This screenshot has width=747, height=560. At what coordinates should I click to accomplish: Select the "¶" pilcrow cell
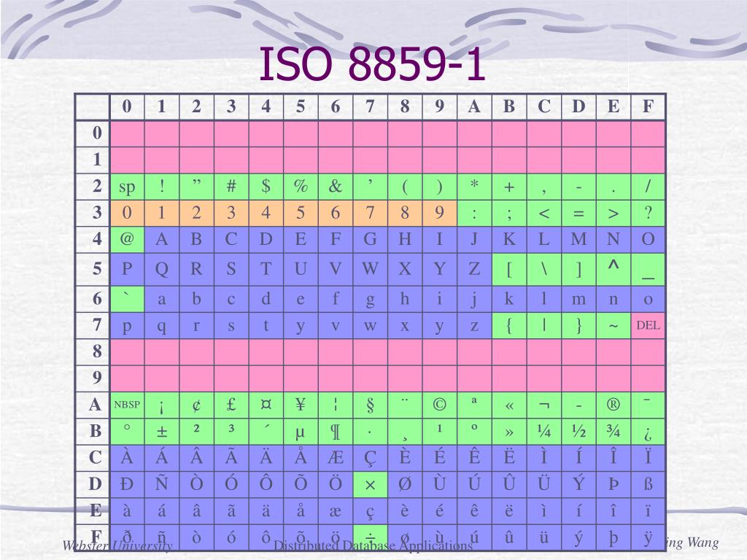click(x=336, y=432)
